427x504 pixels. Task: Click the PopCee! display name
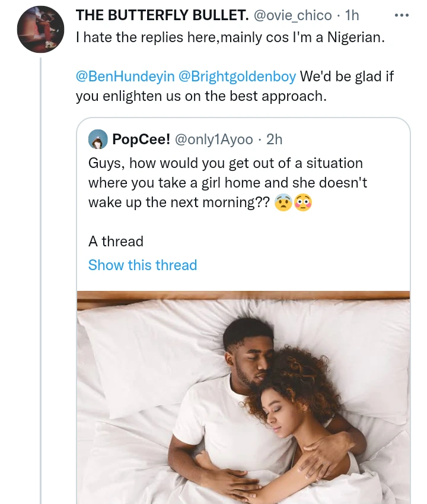tap(141, 140)
